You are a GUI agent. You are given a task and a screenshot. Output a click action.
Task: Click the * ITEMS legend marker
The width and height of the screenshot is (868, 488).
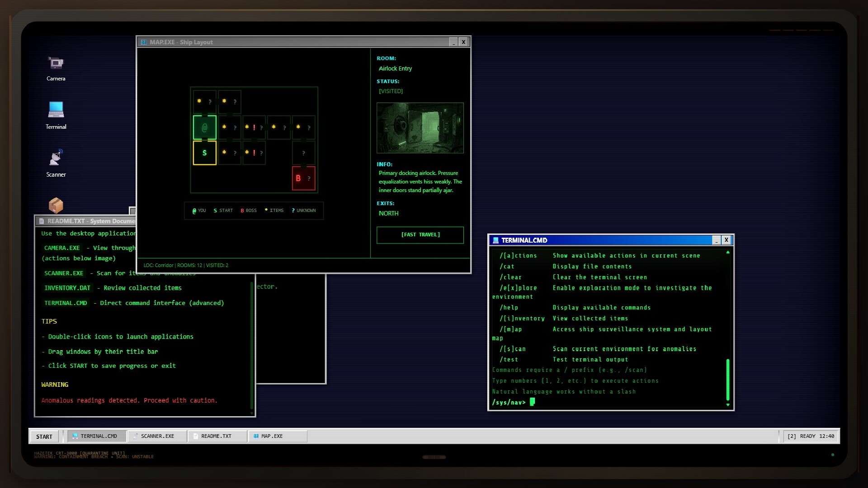pyautogui.click(x=274, y=210)
